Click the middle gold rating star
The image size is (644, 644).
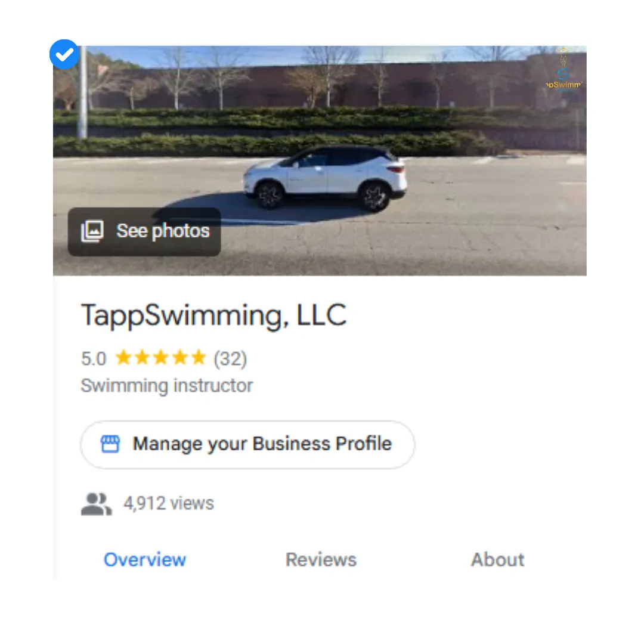pyautogui.click(x=160, y=358)
